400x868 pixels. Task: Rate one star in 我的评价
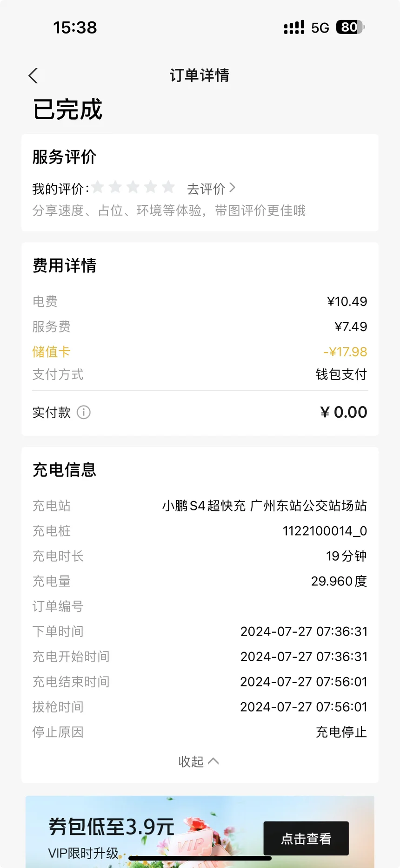98,187
